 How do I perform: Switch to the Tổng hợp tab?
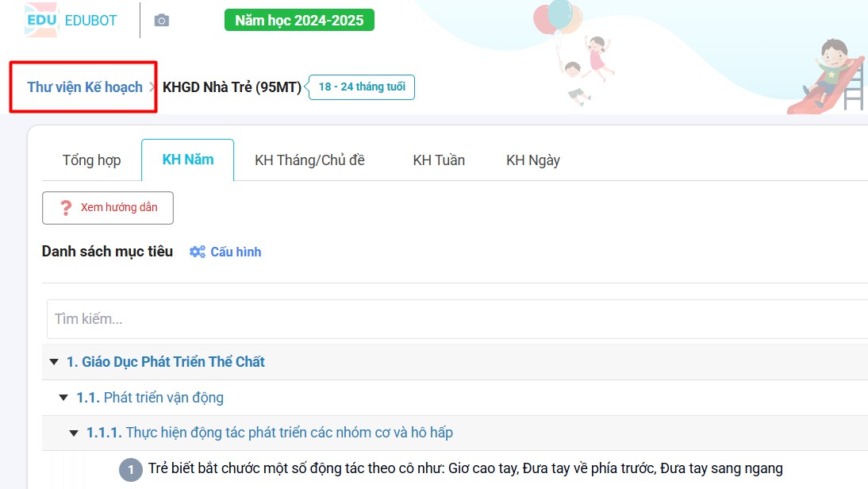tap(91, 160)
